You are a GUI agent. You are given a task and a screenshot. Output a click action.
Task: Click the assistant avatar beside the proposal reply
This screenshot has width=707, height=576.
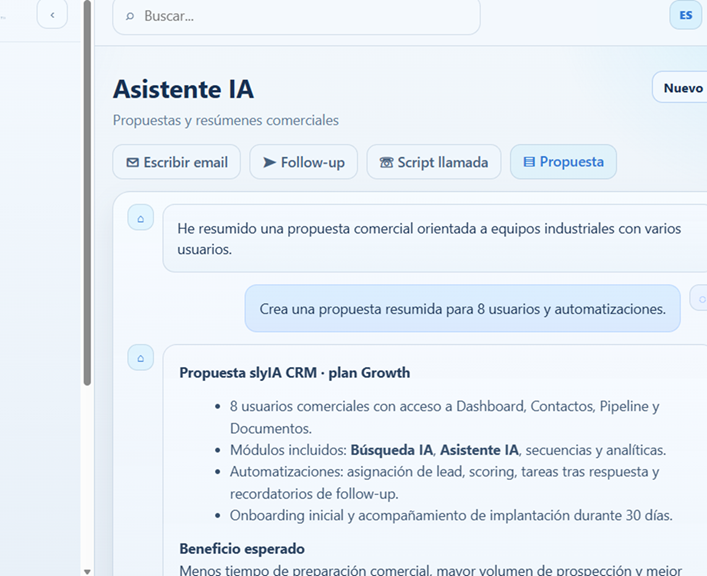coord(141,357)
